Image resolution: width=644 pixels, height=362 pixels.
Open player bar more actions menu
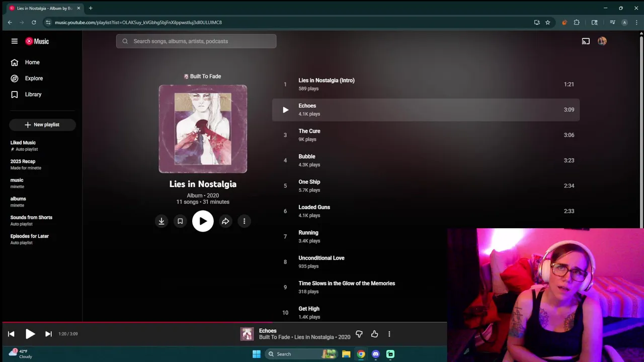tap(389, 334)
